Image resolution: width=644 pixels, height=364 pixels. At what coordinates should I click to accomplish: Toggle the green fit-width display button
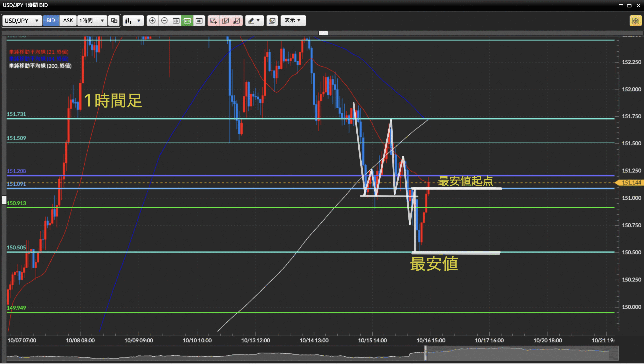pyautogui.click(x=187, y=21)
